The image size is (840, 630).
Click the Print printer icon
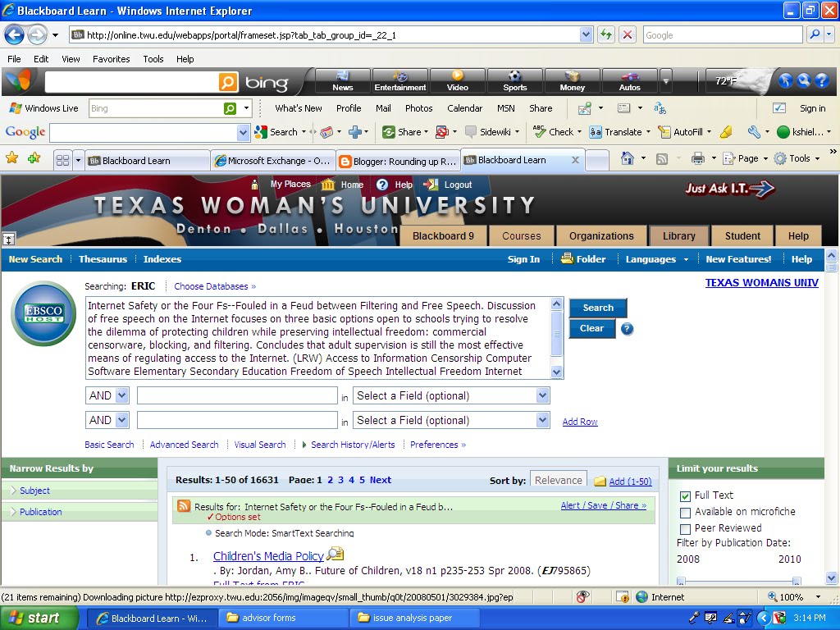pos(697,158)
